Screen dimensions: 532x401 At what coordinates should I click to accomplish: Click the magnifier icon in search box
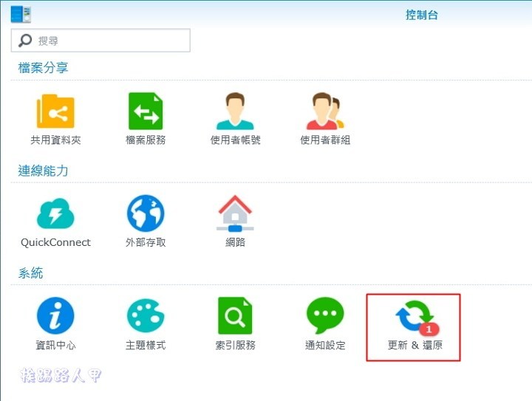click(x=25, y=41)
